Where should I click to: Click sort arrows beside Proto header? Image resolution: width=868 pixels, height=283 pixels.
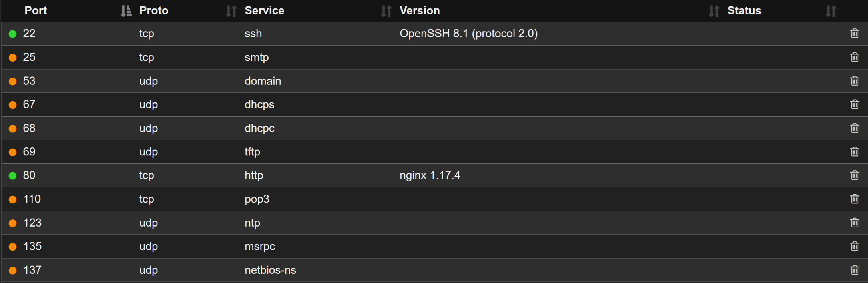point(231,11)
